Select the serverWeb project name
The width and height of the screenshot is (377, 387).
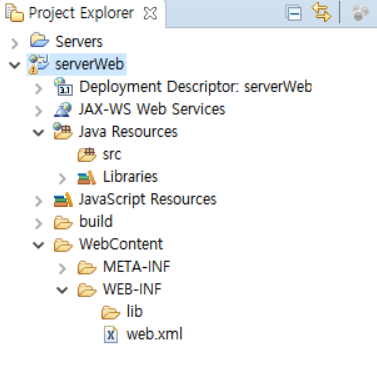(89, 64)
